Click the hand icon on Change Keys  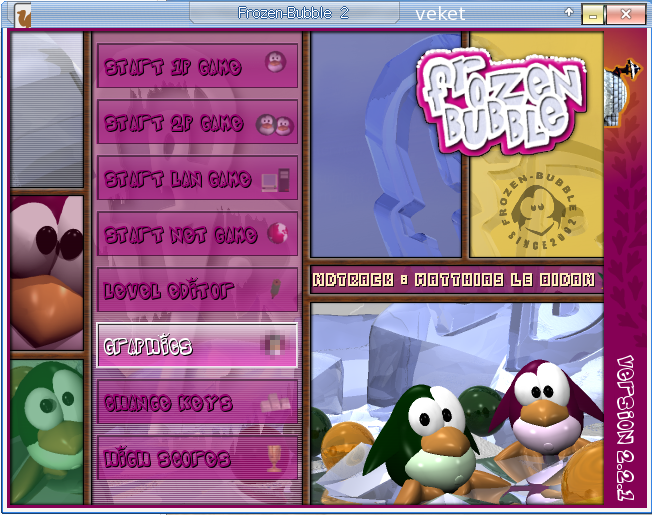tap(275, 402)
